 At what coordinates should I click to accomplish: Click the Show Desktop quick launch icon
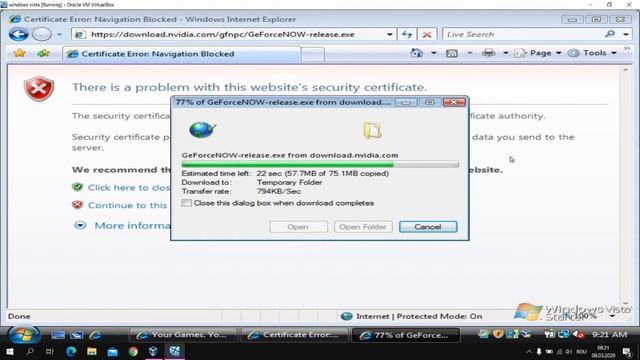coord(58,335)
